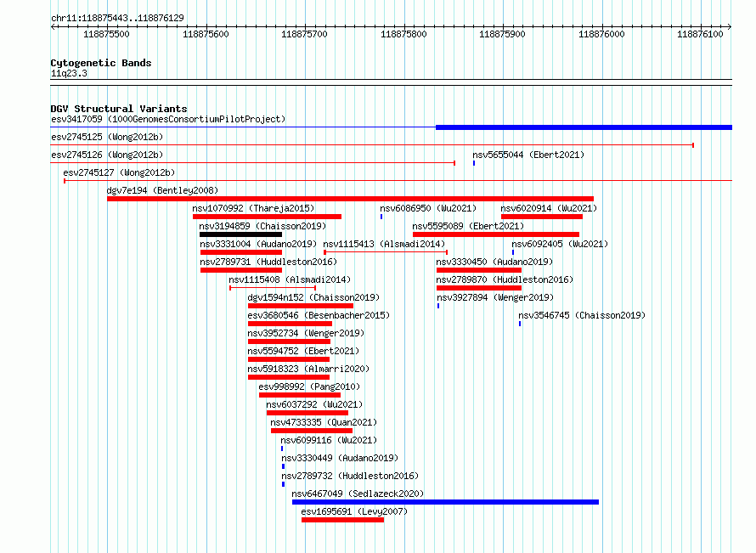Click nsv3331004 (Audano2019) label

click(258, 244)
